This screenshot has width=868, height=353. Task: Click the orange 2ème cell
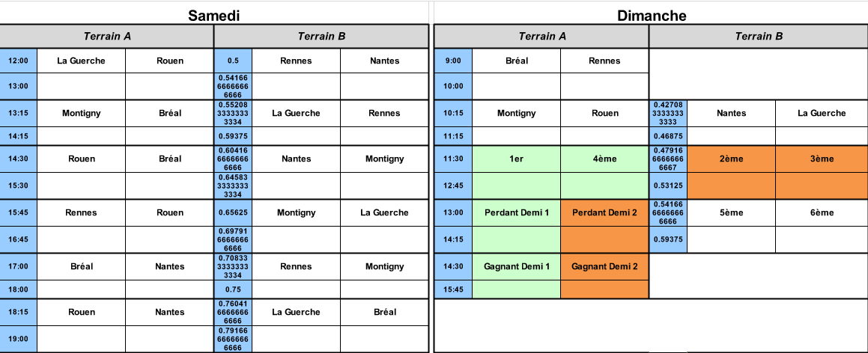coord(731,159)
